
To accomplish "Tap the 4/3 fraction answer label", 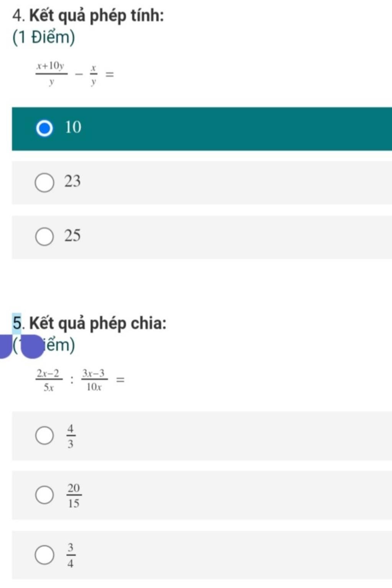I will pyautogui.click(x=70, y=436).
